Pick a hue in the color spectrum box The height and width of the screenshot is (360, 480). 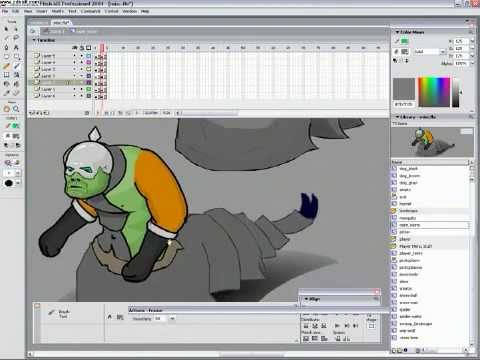tap(434, 92)
